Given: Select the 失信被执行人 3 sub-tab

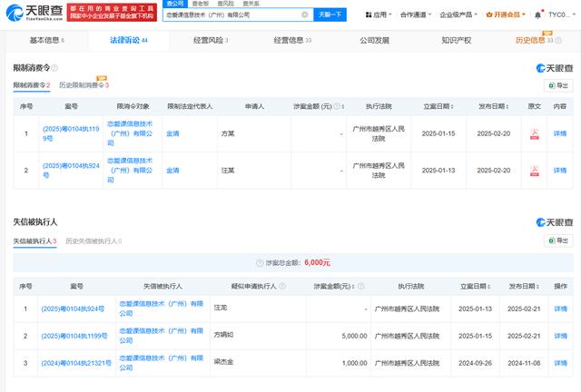Looking at the screenshot, I should 34,241.
